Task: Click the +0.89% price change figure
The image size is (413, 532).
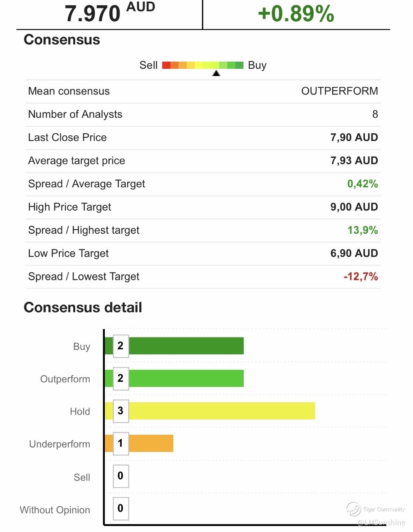Action: [x=296, y=13]
